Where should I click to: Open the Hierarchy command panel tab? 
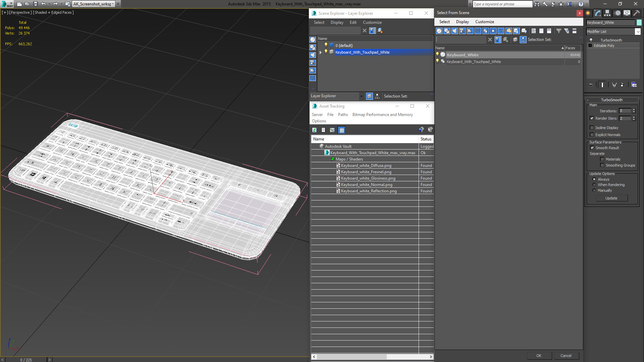pyautogui.click(x=607, y=13)
